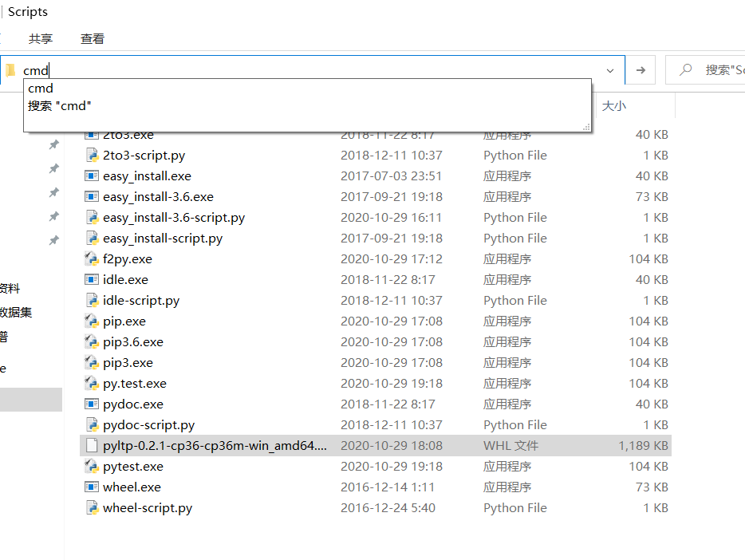Click the py.test.exe file icon
The width and height of the screenshot is (745, 560).
[x=92, y=384]
